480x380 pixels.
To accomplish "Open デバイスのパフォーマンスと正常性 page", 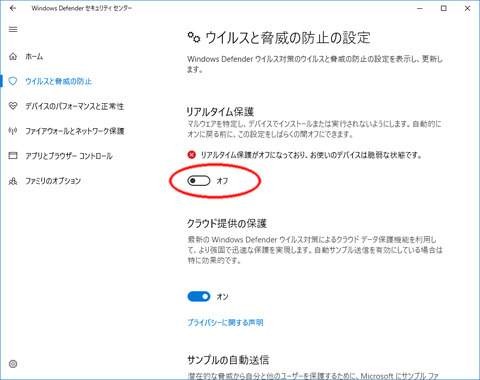I will click(75, 106).
